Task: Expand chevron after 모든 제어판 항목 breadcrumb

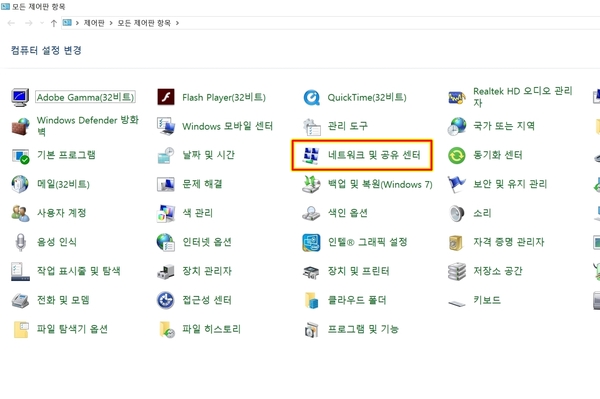Action: pyautogui.click(x=177, y=23)
